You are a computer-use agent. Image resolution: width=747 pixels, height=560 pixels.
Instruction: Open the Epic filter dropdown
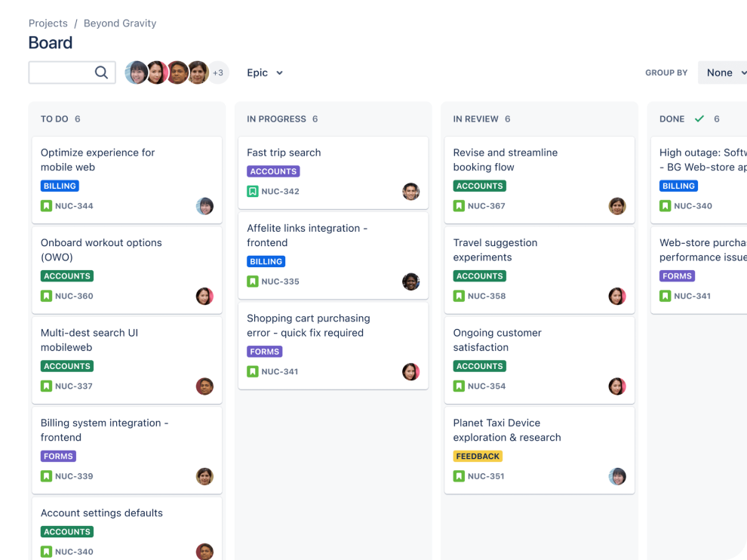pyautogui.click(x=265, y=72)
